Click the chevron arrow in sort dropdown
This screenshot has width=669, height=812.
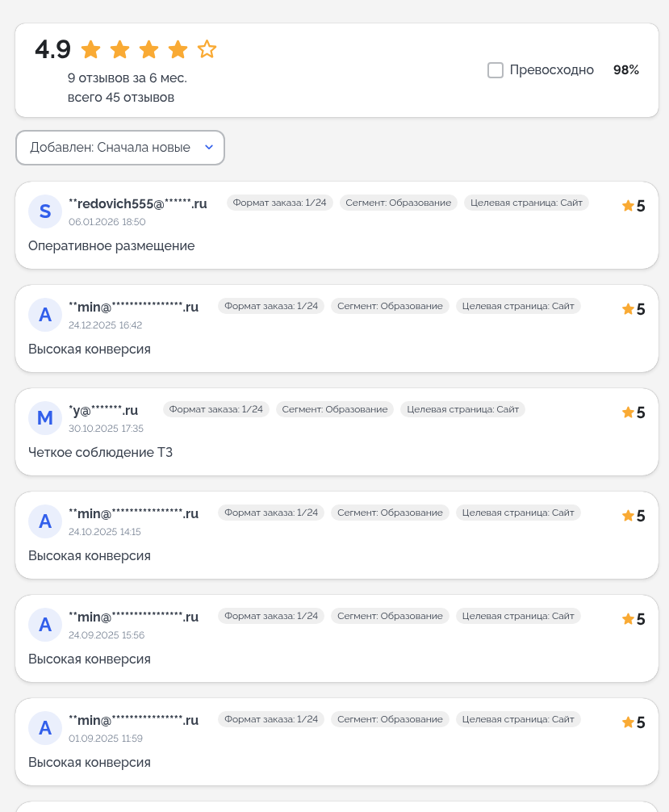click(209, 147)
